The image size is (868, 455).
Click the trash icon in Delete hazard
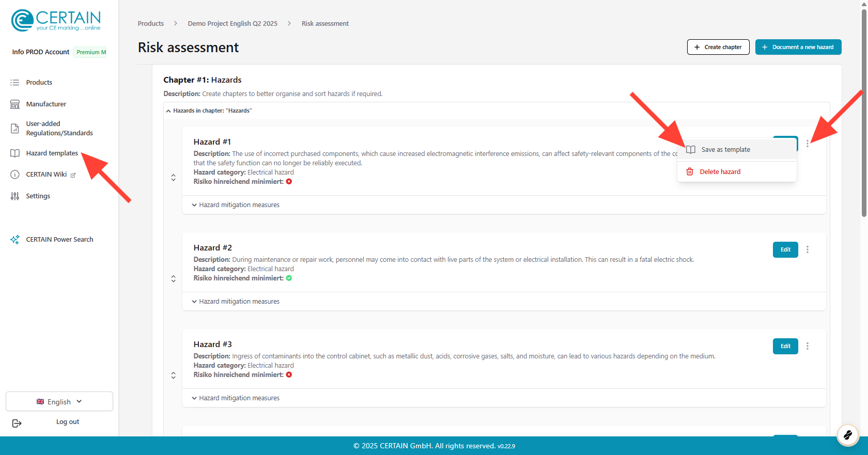click(x=690, y=172)
